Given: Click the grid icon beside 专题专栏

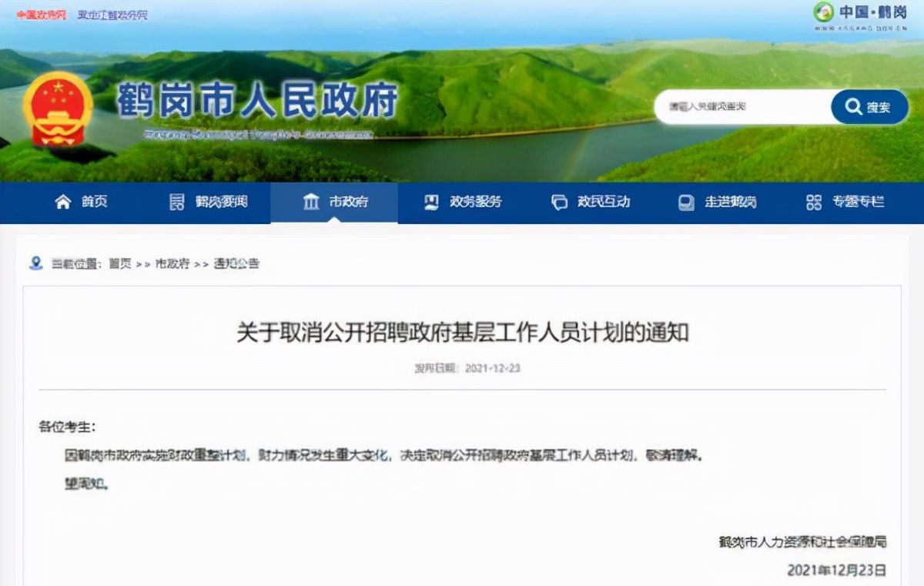Looking at the screenshot, I should tap(814, 202).
